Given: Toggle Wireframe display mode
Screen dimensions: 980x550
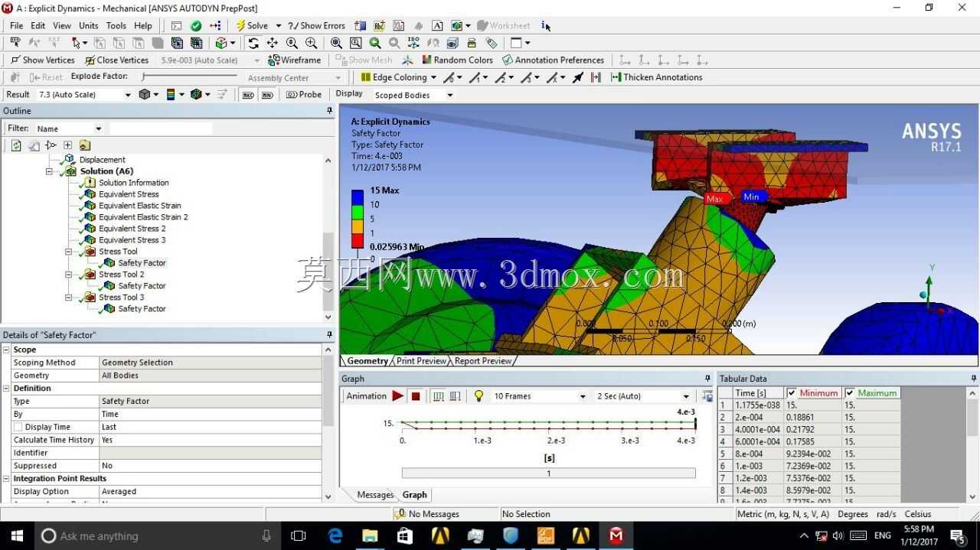Looking at the screenshot, I should (x=295, y=60).
